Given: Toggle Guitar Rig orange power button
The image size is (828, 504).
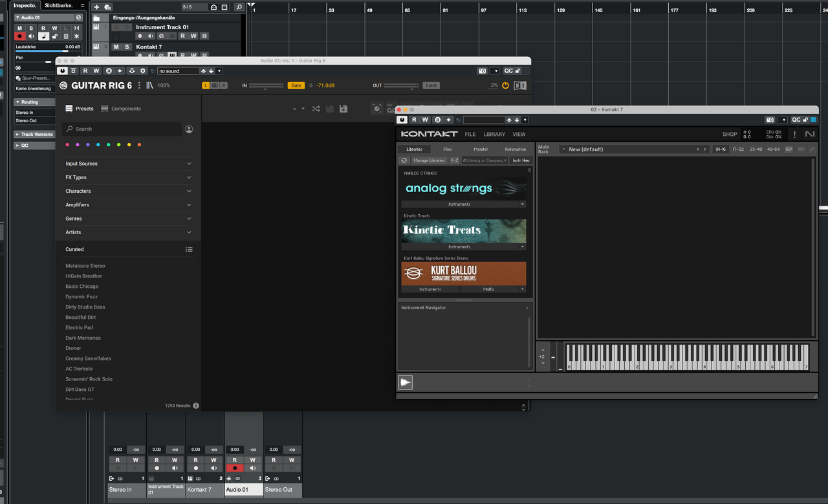Looking at the screenshot, I should (x=505, y=85).
